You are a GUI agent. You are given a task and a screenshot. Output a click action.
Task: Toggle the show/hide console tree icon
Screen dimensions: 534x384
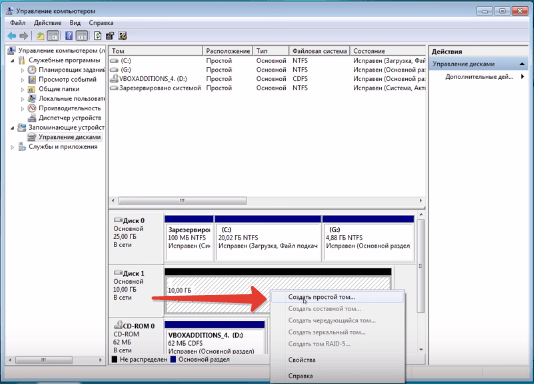point(53,36)
